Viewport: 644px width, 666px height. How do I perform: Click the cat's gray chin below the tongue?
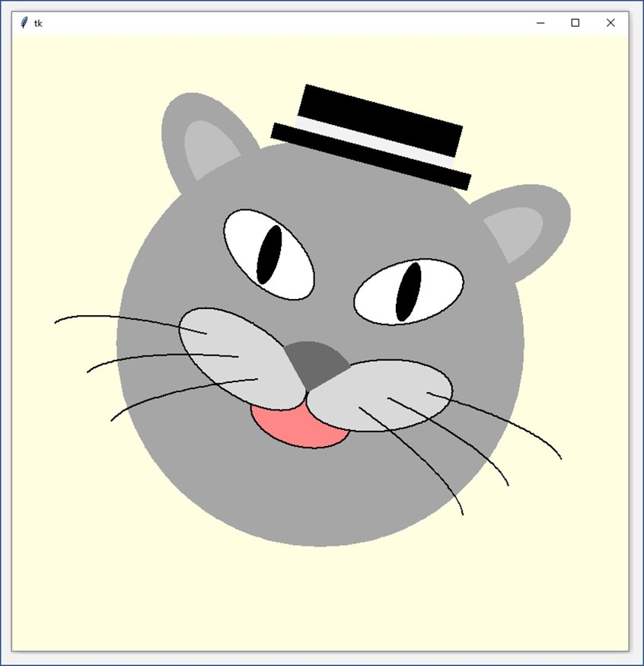(320, 495)
